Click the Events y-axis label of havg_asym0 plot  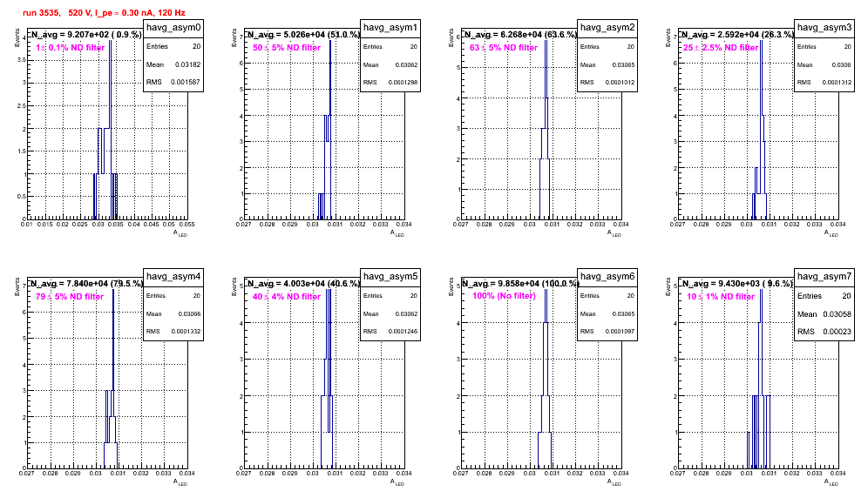(x=17, y=37)
